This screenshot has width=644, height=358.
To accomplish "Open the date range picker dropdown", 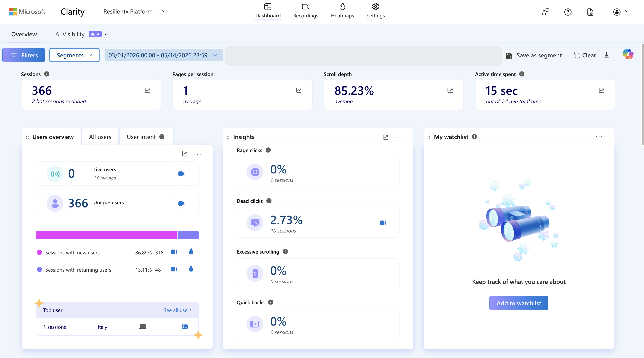I will coord(164,55).
